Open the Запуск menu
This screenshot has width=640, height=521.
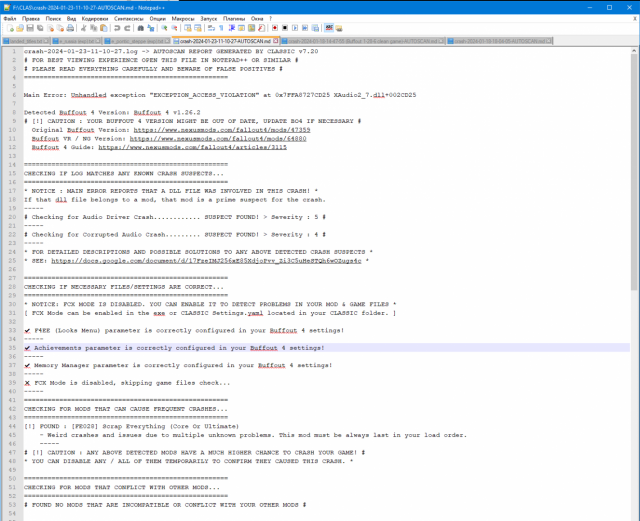209,19
